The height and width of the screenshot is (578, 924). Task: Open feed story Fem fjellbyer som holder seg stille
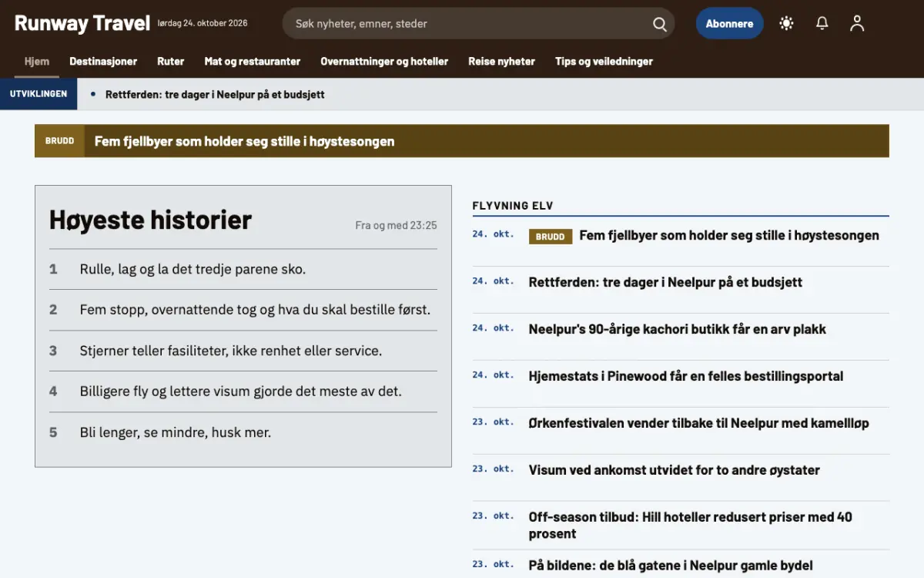tap(729, 235)
